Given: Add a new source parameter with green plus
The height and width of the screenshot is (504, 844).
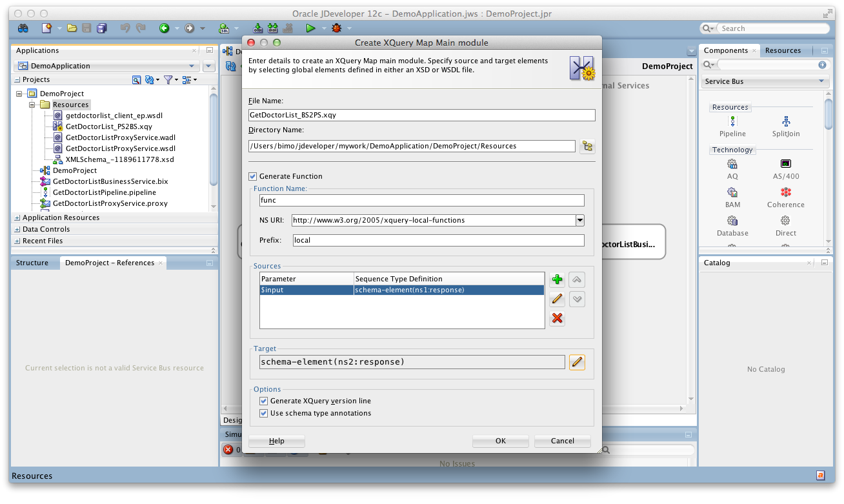Looking at the screenshot, I should pyautogui.click(x=557, y=279).
